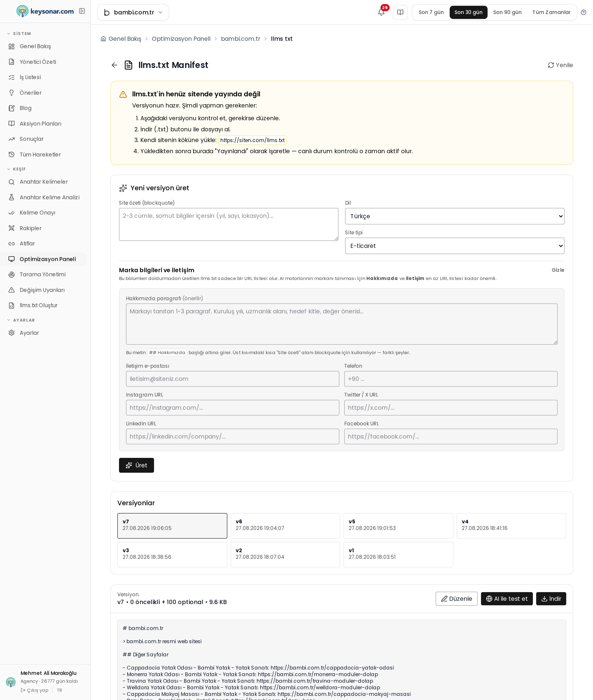Select the Son 30 gün range

click(x=468, y=12)
